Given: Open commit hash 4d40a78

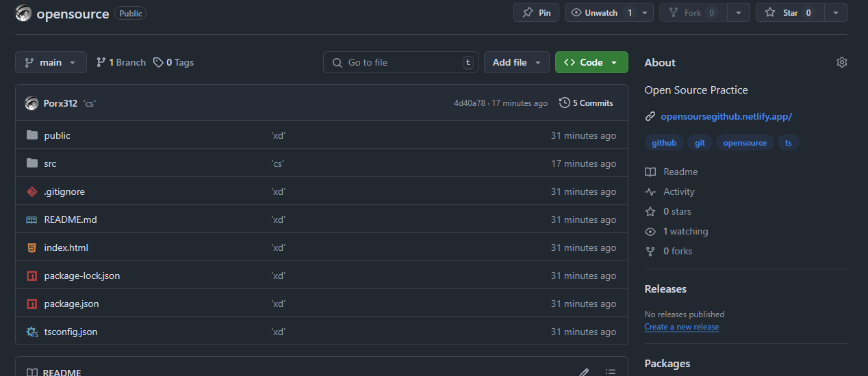Looking at the screenshot, I should point(470,103).
